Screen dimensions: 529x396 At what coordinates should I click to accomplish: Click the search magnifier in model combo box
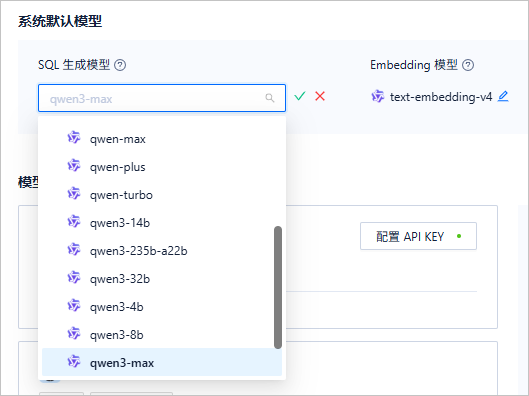[x=270, y=98]
